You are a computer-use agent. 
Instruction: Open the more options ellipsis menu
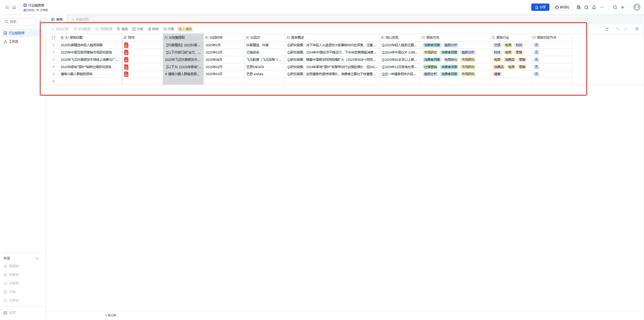pos(602,7)
